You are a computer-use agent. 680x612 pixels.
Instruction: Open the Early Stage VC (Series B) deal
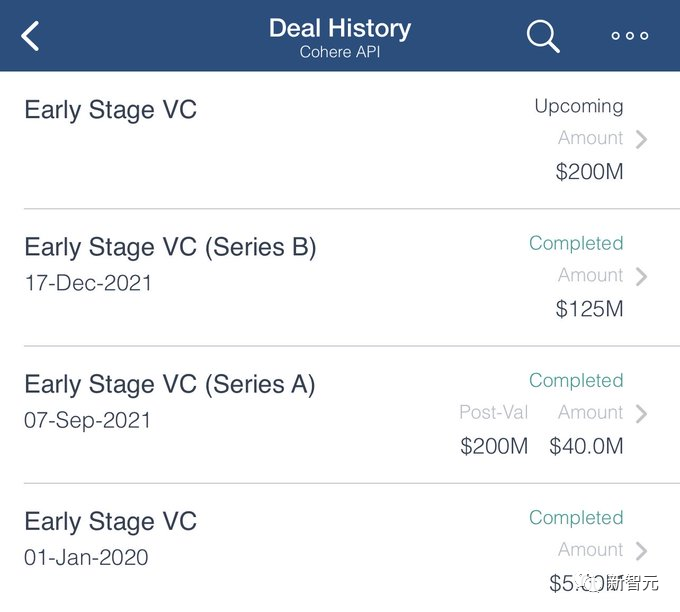[170, 247]
